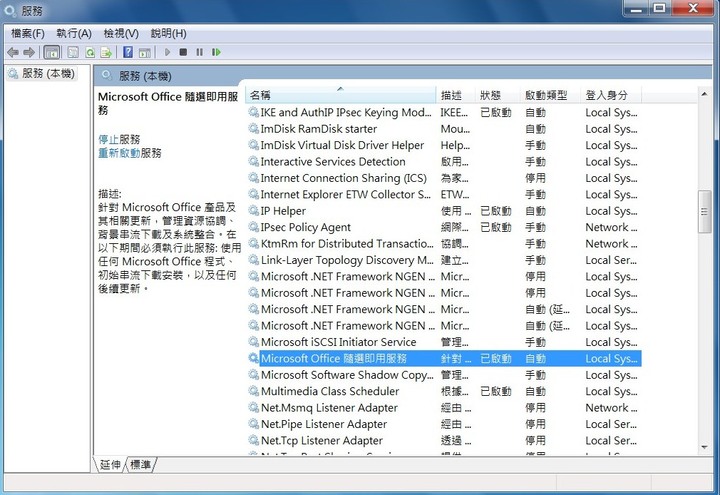
Task: Sort by the 啟動類型 column header
Action: 550,95
